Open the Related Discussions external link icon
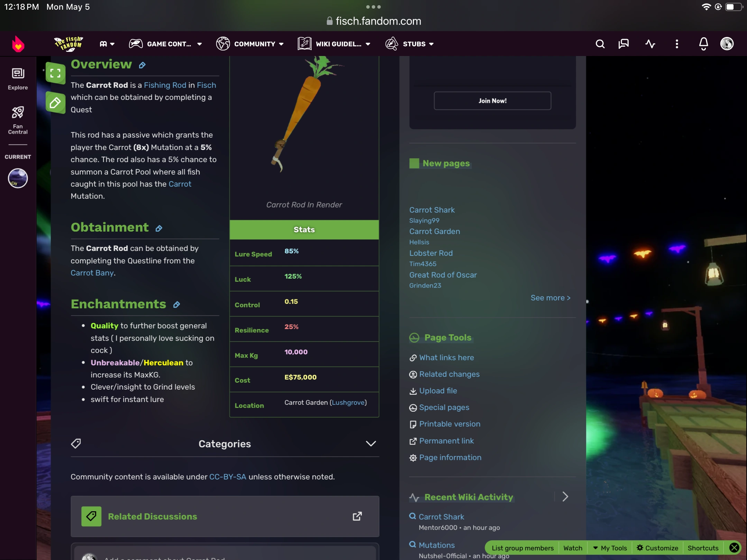The width and height of the screenshot is (747, 560). (357, 516)
